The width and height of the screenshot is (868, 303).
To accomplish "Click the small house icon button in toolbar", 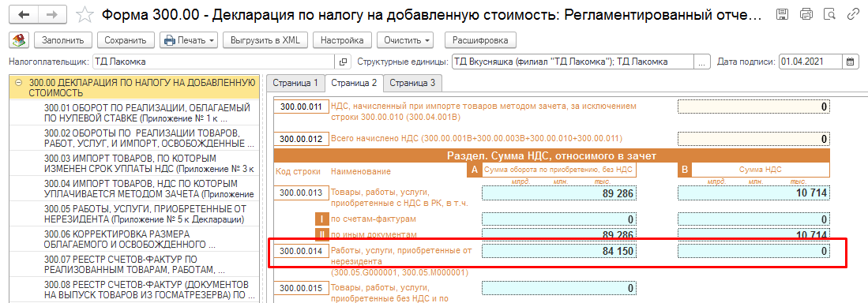I will click(20, 39).
